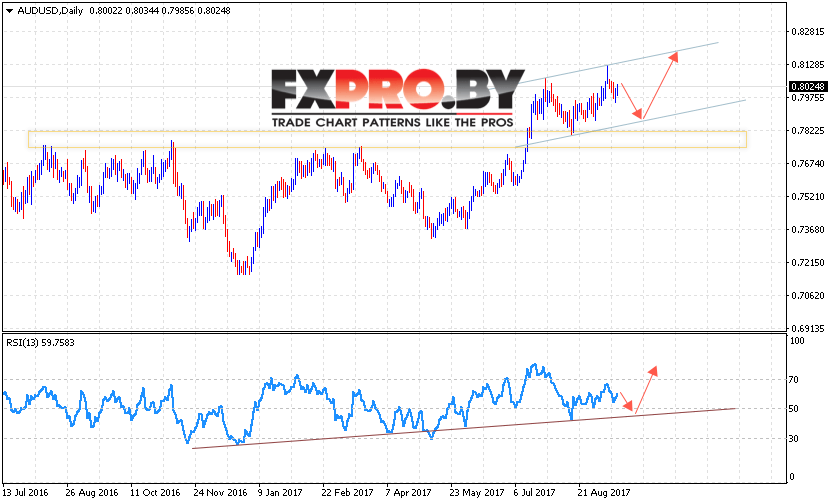Viewport: 829px width, 504px height.
Task: Select the RSI scale value 0
Action: coord(791,476)
